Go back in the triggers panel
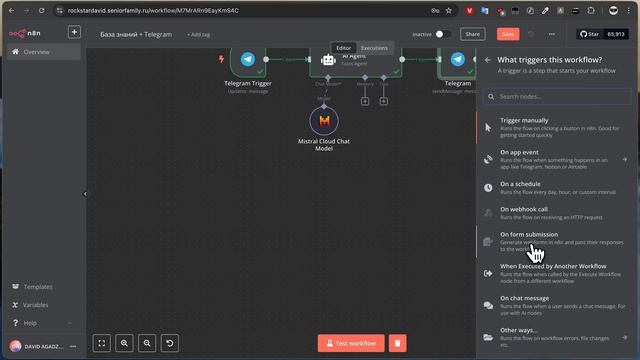Image resolution: width=640 pixels, height=360 pixels. 487,60
